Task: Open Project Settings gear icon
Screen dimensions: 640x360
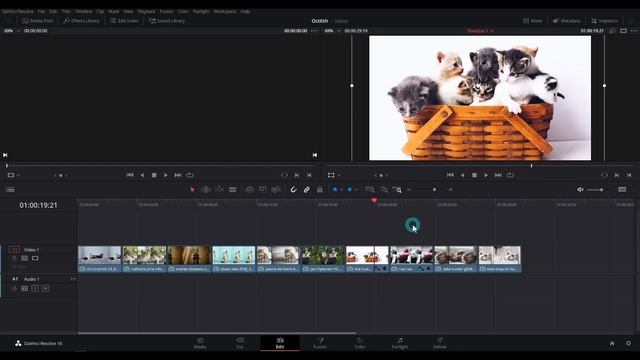Action: pyautogui.click(x=629, y=343)
